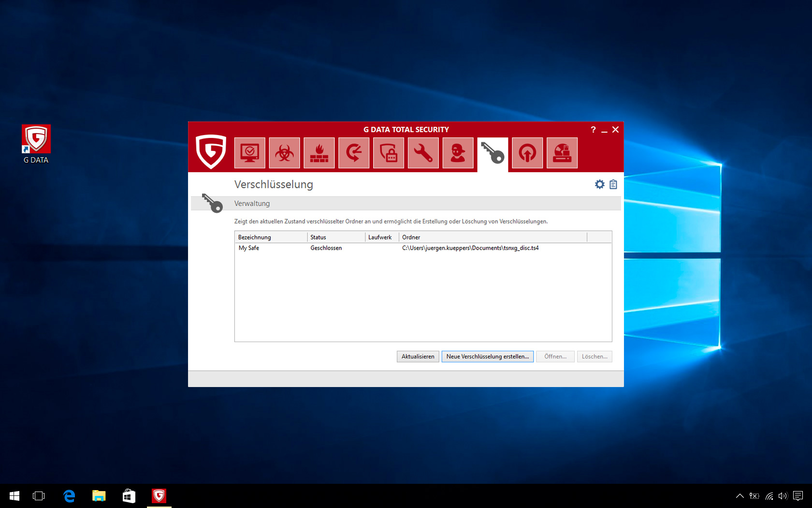
Task: Open the Device Control tab
Action: point(562,153)
